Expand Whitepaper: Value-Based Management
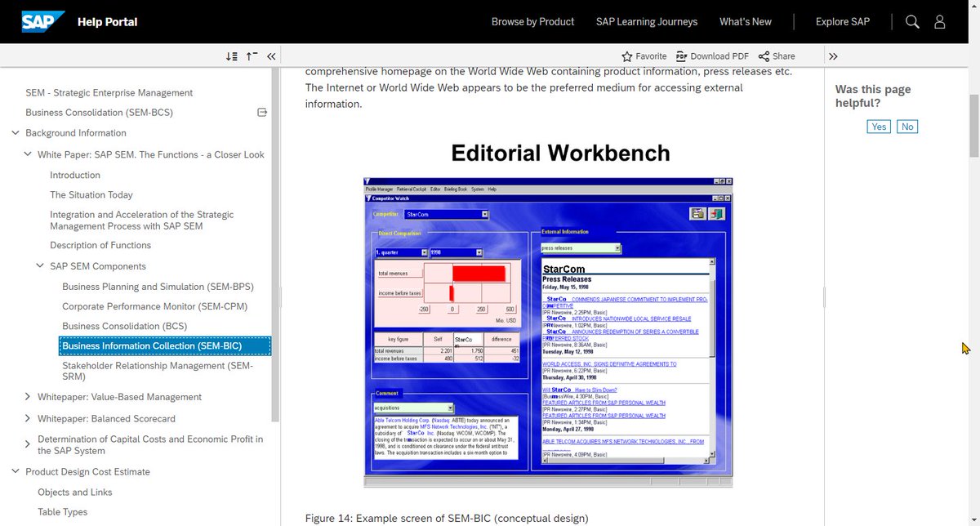The width and height of the screenshot is (980, 526). (x=28, y=397)
